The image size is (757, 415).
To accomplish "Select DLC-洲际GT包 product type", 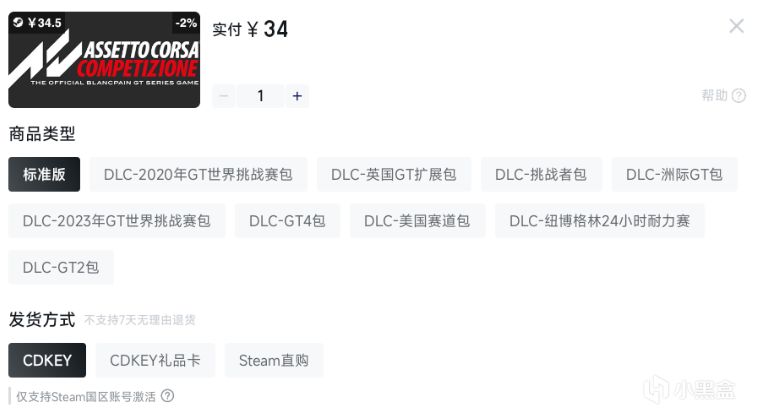I will pyautogui.click(x=674, y=174).
